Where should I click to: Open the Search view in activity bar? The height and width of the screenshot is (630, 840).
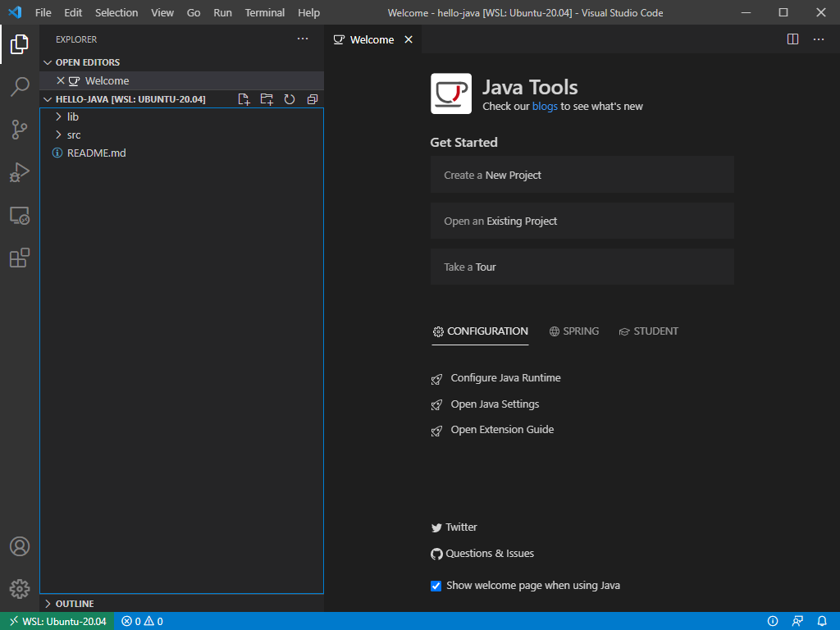coord(20,87)
